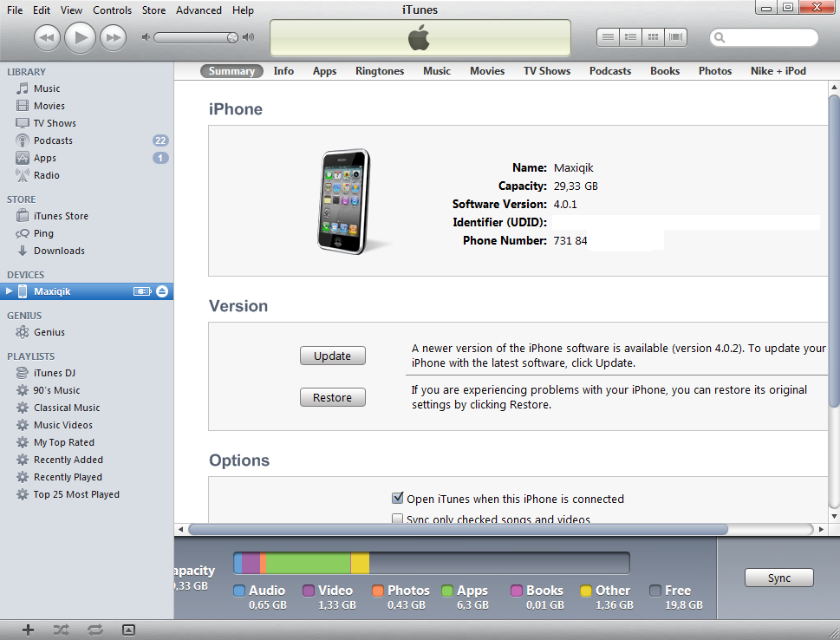Uncheck Open iTunes when this iPhone is connected
Screen dimensions: 840x640
(x=397, y=498)
